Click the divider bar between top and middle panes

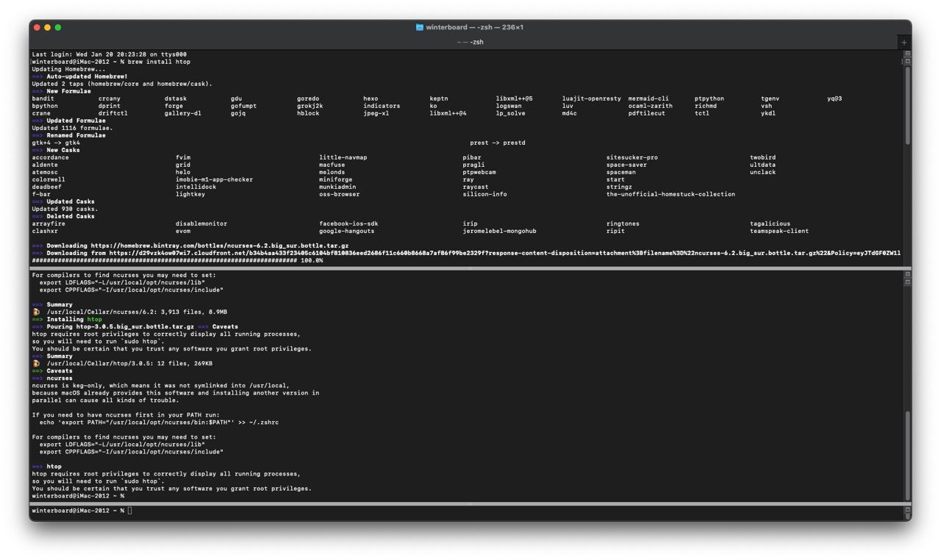[x=470, y=268]
